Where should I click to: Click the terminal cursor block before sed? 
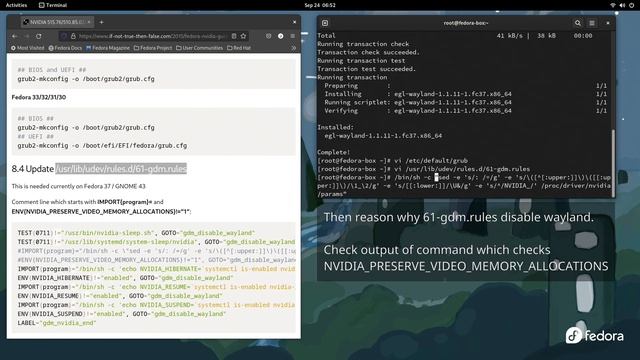pyautogui.click(x=436, y=178)
